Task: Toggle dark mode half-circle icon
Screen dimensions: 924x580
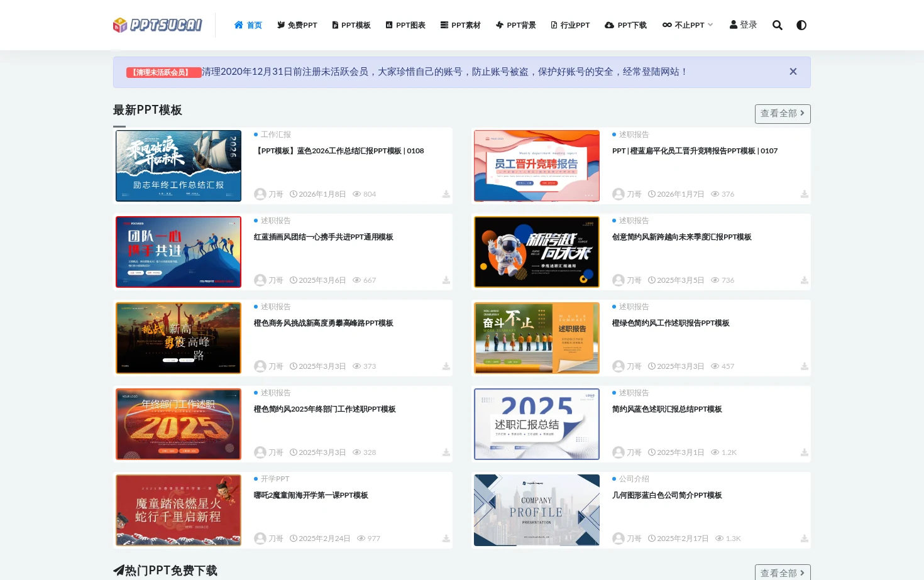Action: pos(801,25)
